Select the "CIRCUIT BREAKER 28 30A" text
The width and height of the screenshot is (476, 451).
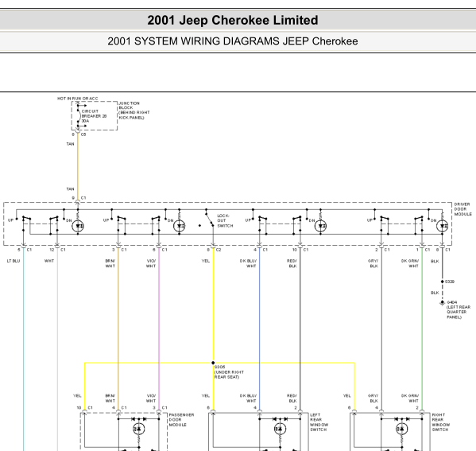(94, 116)
